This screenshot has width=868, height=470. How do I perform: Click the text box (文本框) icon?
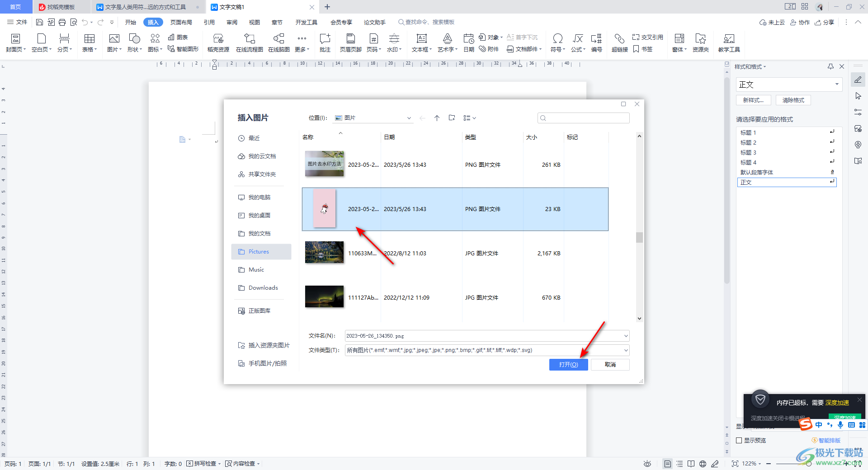(x=421, y=39)
